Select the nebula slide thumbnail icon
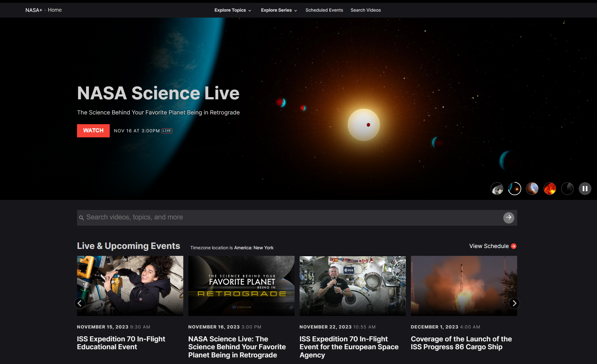 532,188
